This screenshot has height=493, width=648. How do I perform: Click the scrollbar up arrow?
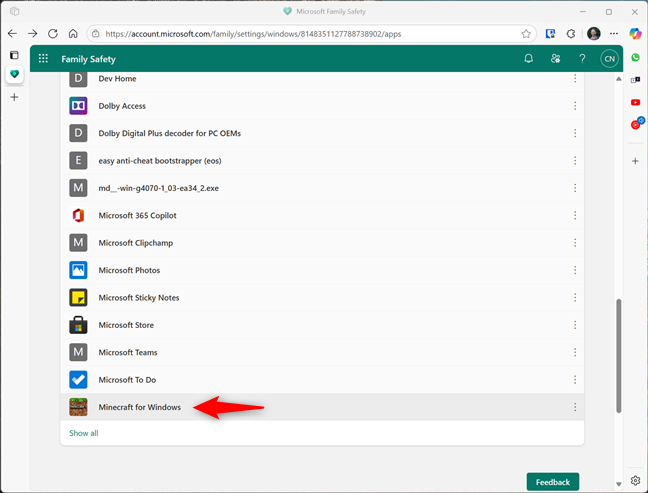619,79
